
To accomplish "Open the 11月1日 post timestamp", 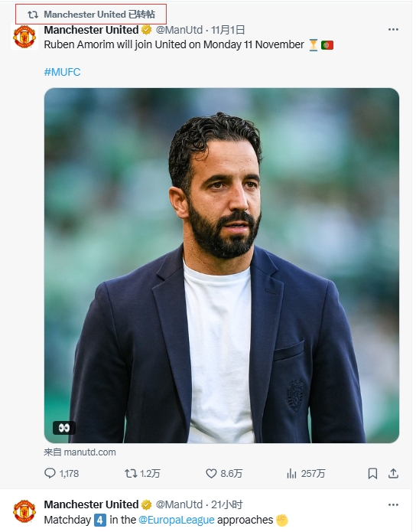I will tap(228, 30).
